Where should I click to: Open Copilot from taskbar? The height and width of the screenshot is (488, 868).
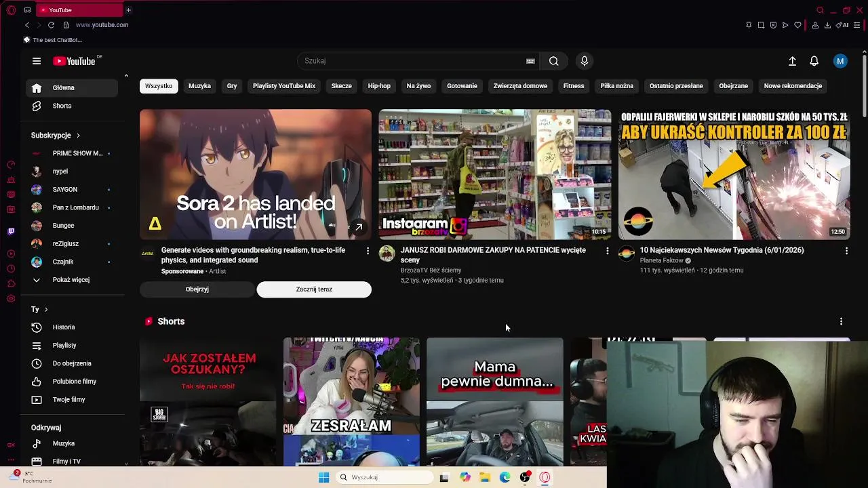pyautogui.click(x=465, y=477)
